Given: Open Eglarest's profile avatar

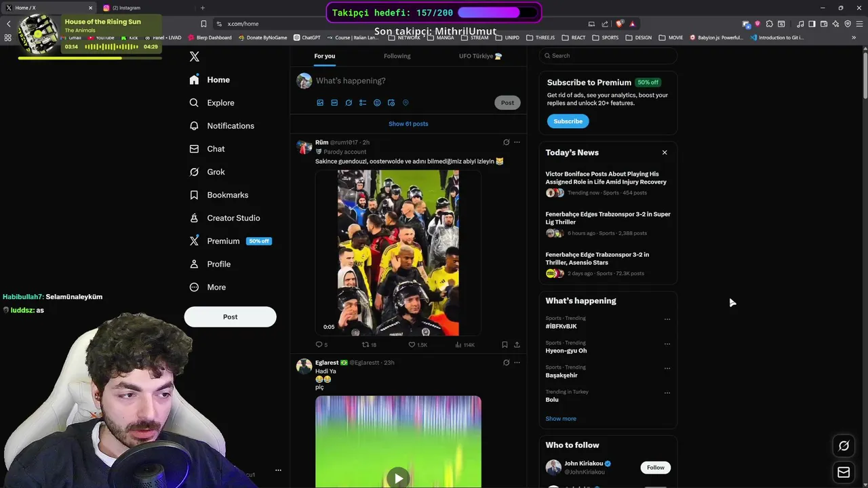Looking at the screenshot, I should 304,367.
